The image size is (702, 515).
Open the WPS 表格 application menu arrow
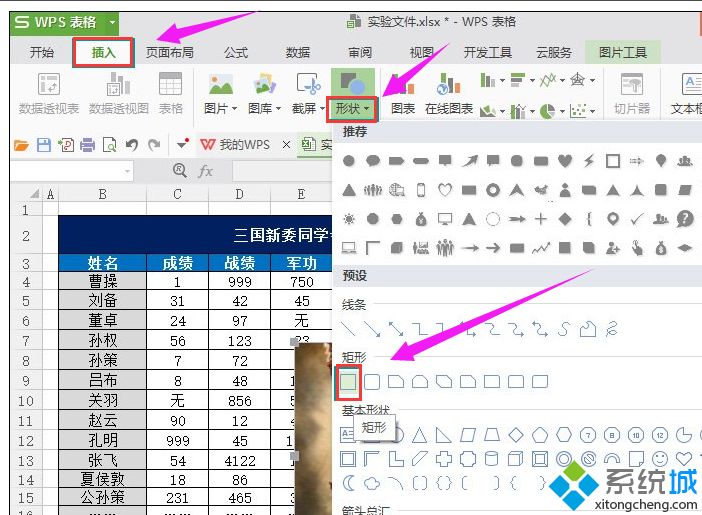(112, 22)
